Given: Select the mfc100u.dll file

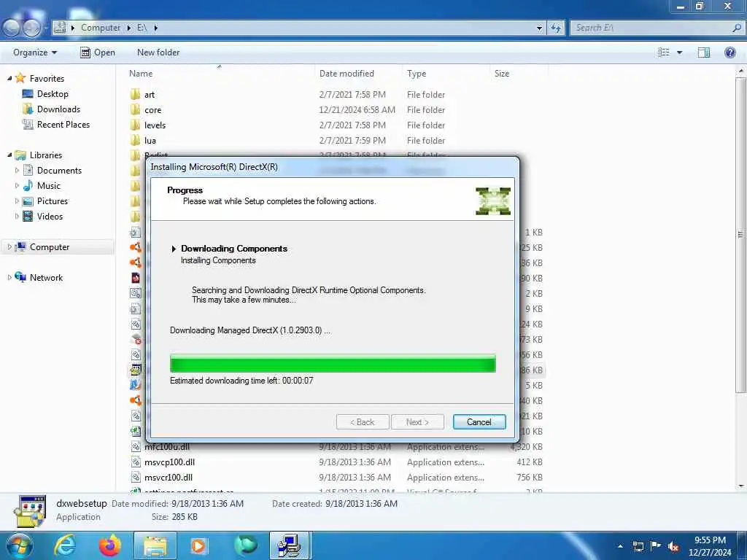Looking at the screenshot, I should coord(167,447).
